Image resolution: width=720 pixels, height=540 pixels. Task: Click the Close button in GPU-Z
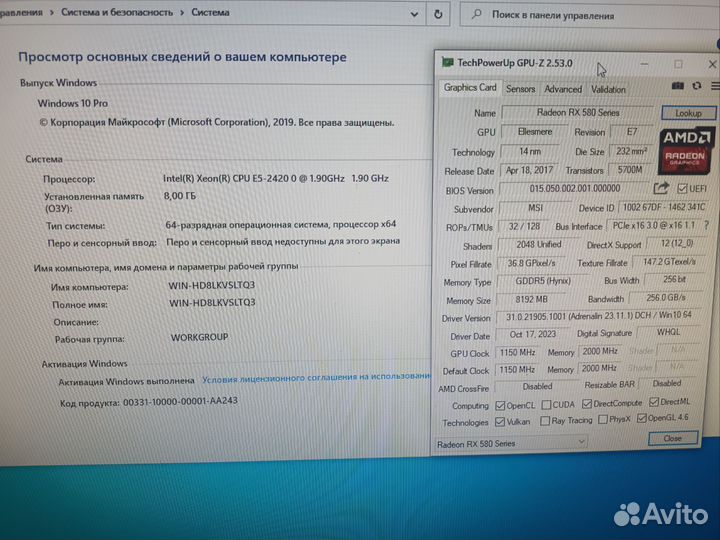(x=673, y=438)
